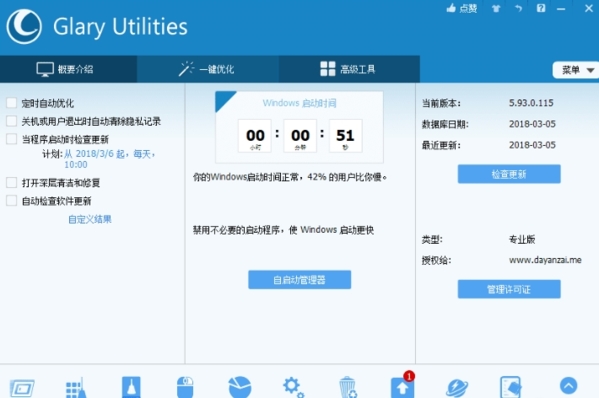Open the disk cleaner screen icon in bottom bar
Viewport: 599px width, 398px height.
[22, 388]
